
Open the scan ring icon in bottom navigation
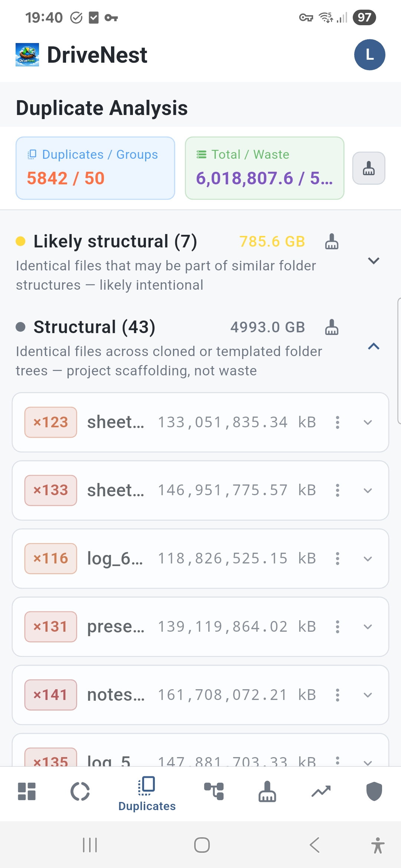pos(80,792)
